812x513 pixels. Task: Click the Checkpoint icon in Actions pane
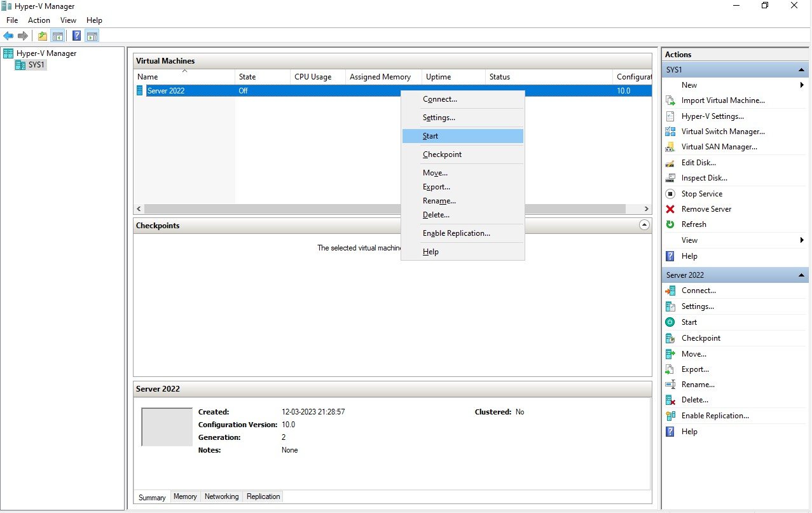pyautogui.click(x=670, y=338)
